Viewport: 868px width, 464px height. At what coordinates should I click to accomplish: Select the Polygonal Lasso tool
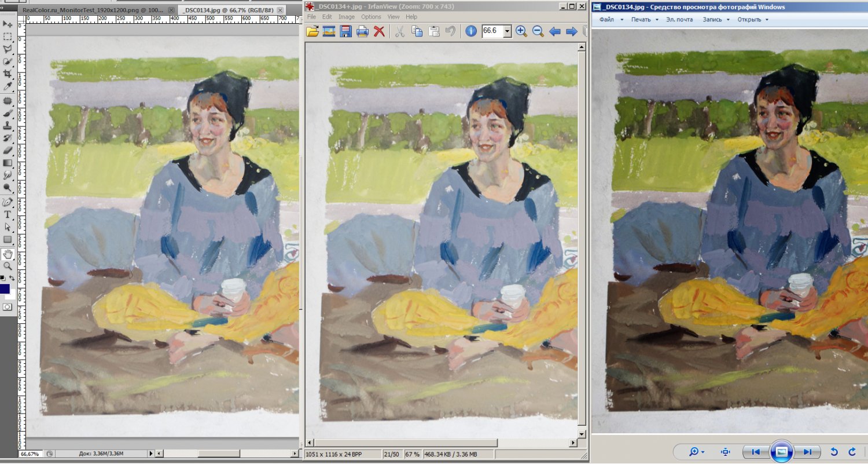[x=8, y=49]
